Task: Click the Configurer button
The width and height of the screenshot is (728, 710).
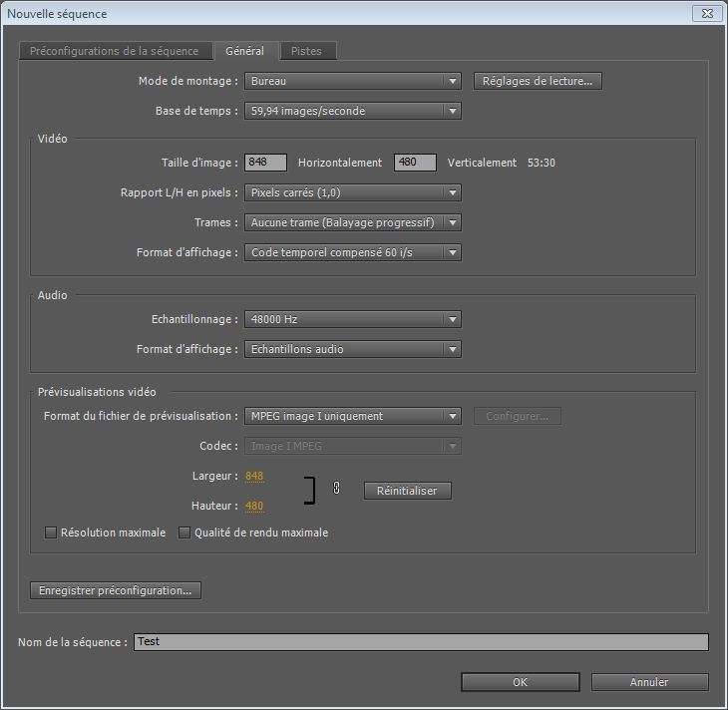Action: pyautogui.click(x=518, y=416)
